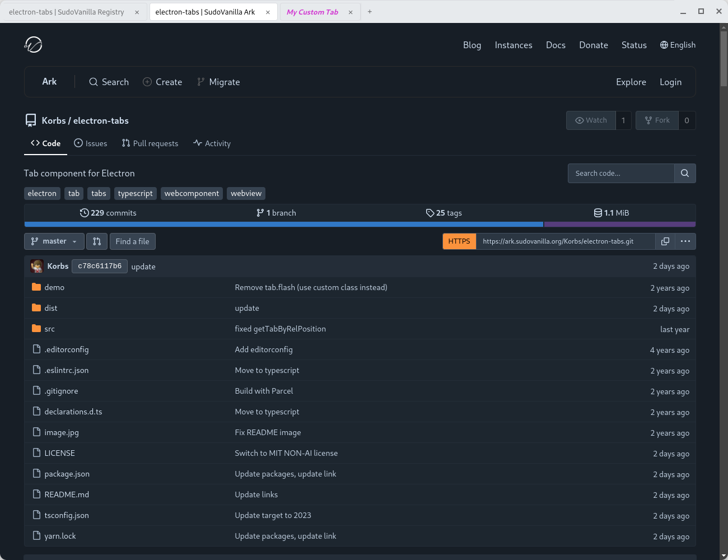Open the Instances link
Image resolution: width=728 pixels, height=560 pixels.
[x=514, y=45]
